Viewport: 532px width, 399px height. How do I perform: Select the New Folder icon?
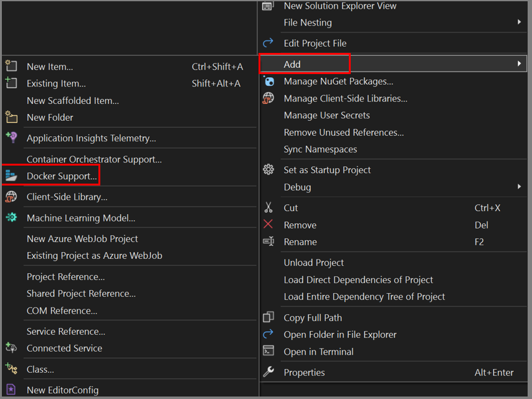click(x=11, y=117)
